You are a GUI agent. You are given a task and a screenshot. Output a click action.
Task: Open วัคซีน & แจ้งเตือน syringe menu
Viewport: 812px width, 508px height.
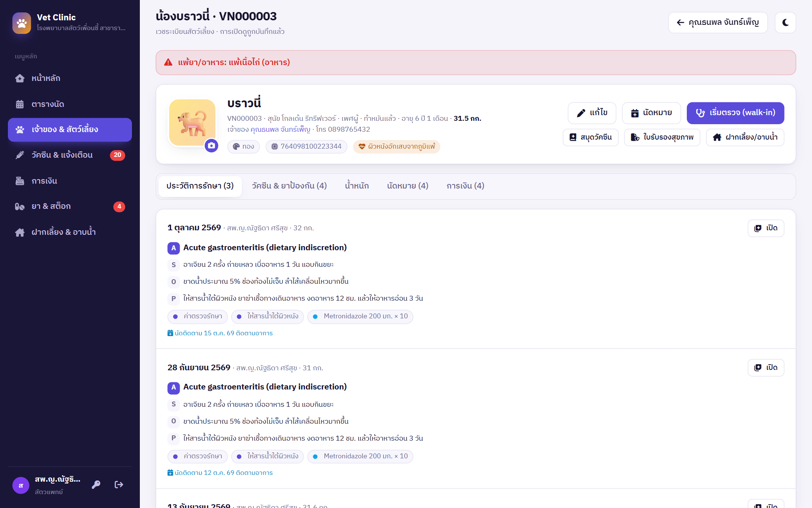(70, 155)
